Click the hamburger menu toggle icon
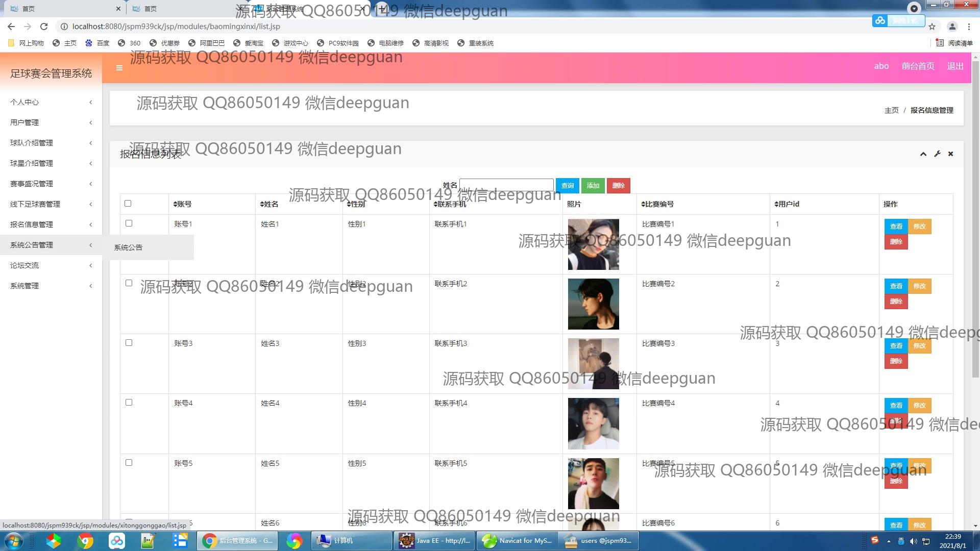This screenshot has width=980, height=551. pos(119,68)
